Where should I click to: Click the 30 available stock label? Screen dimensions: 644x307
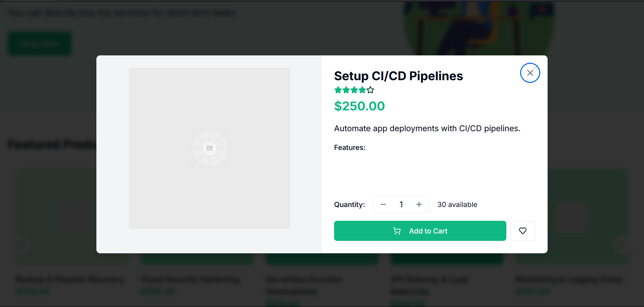pyautogui.click(x=457, y=205)
